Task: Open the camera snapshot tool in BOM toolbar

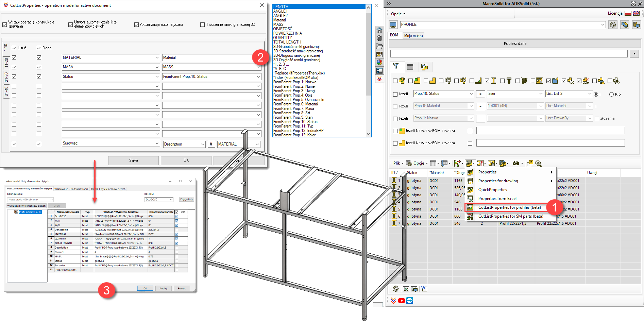Action: pos(516,163)
